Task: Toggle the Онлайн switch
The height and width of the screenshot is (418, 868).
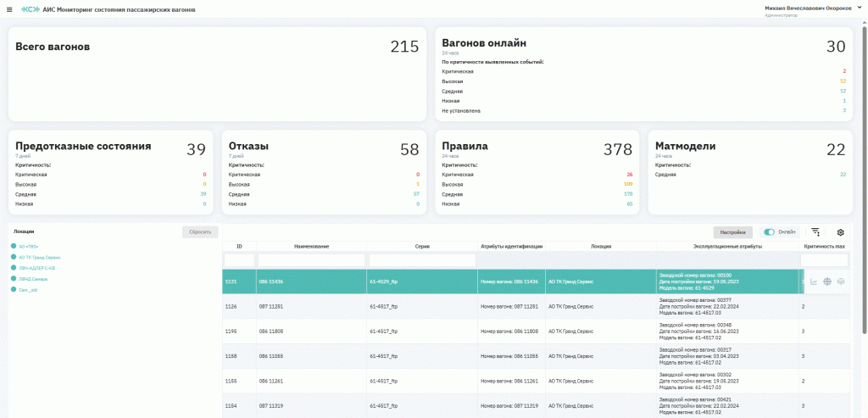Action: 770,231
